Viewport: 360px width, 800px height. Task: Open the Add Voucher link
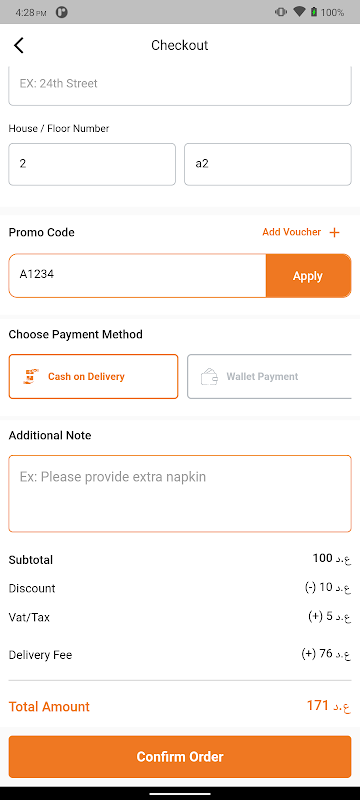point(292,232)
